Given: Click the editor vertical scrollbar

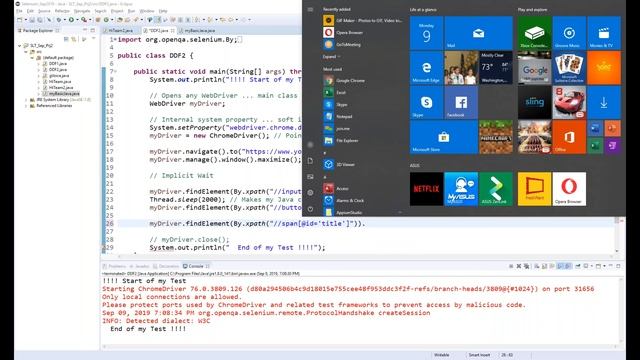Looking at the screenshot, I should pyautogui.click(x=617, y=235).
